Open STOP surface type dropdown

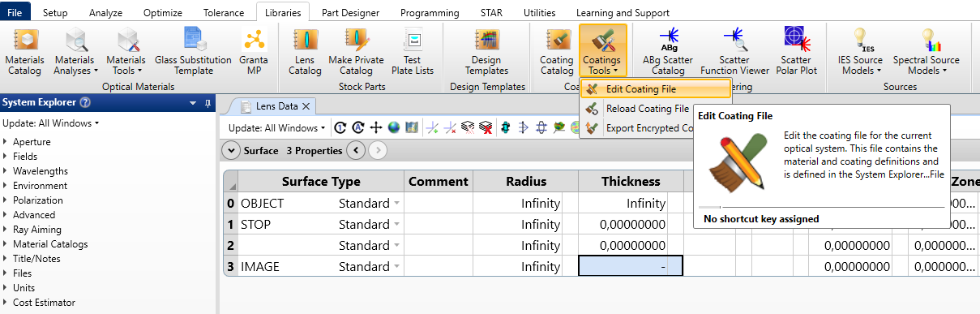pyautogui.click(x=397, y=225)
